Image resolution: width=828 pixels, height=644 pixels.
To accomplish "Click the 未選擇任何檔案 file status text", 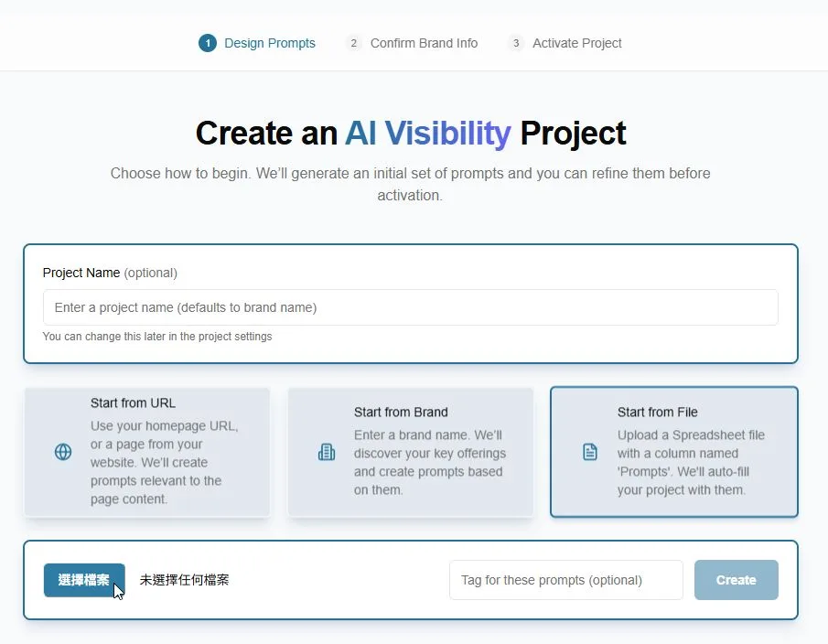I will (184, 580).
